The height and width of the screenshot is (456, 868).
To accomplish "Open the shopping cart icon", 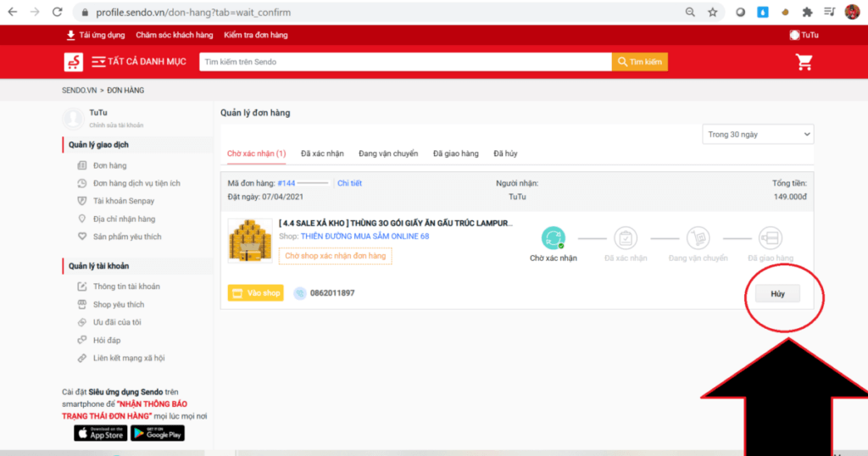I will 804,62.
